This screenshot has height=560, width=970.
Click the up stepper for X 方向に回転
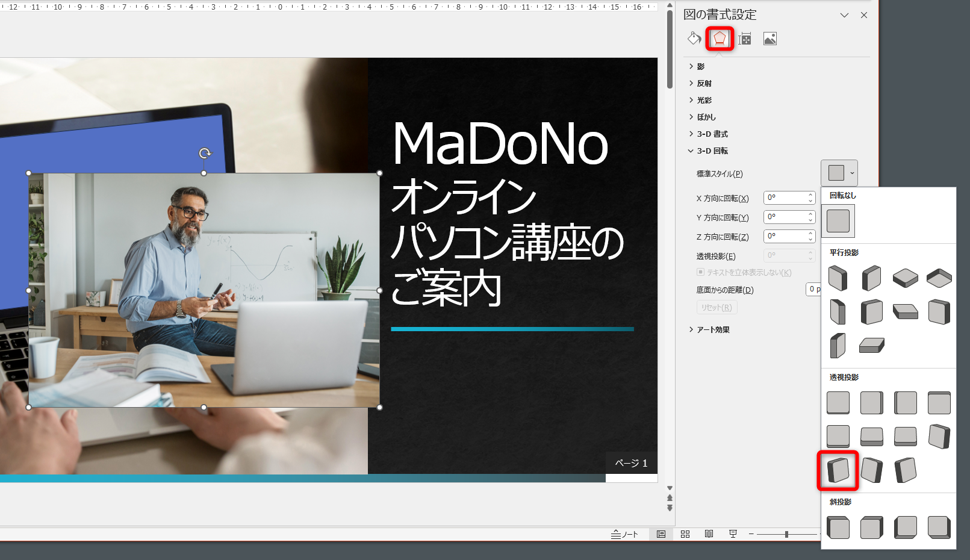tap(809, 194)
